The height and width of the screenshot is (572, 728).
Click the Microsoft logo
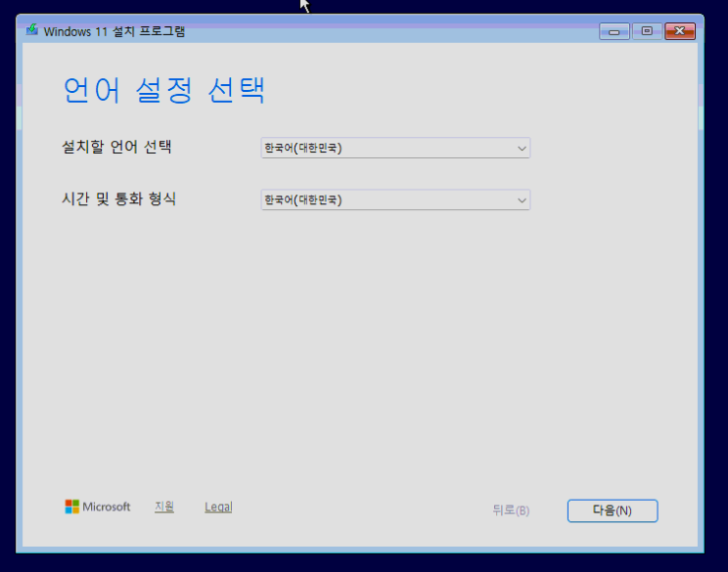pyautogui.click(x=98, y=506)
